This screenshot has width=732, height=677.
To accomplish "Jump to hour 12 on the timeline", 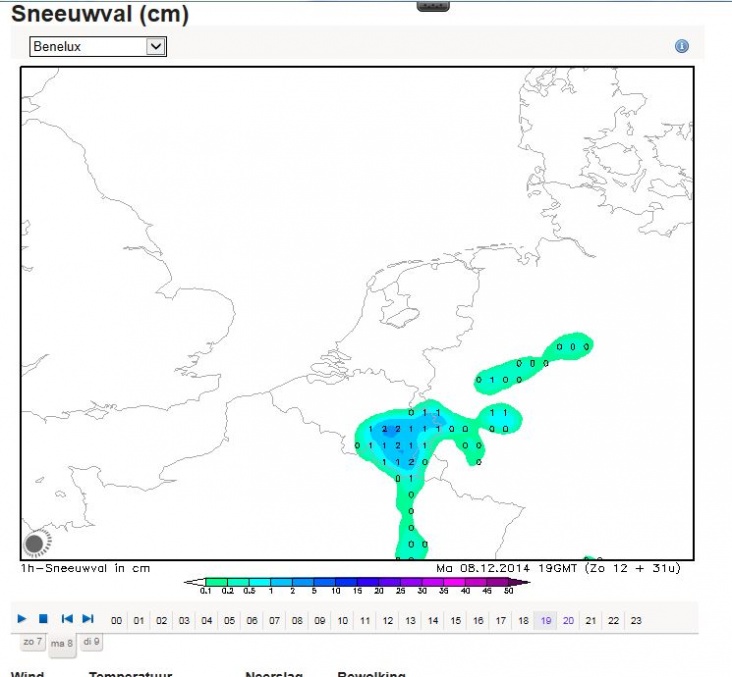I will pyautogui.click(x=388, y=621).
